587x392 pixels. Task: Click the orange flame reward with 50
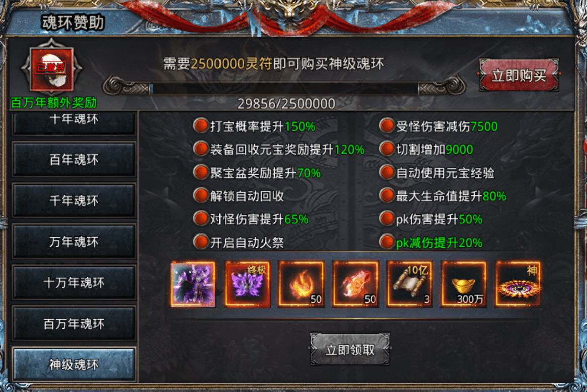point(302,284)
